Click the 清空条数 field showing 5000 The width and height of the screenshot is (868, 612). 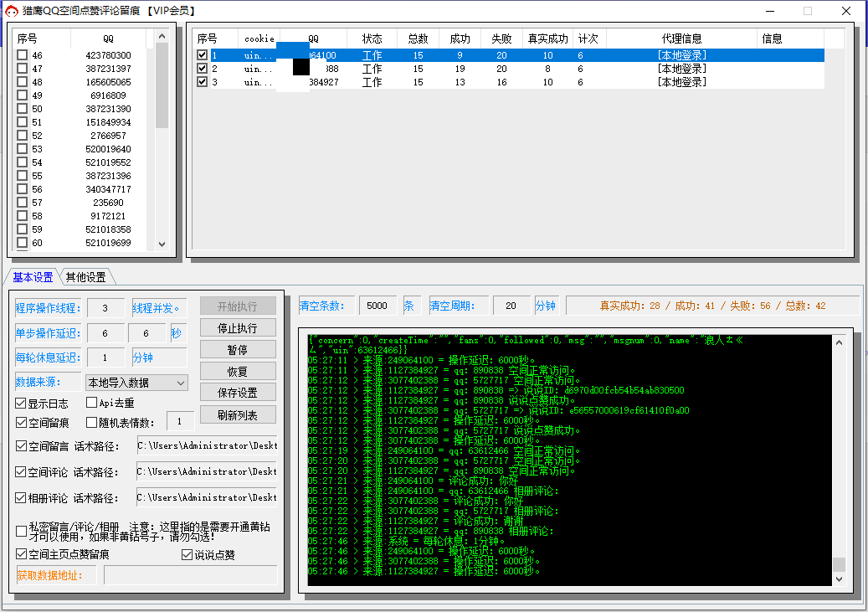(x=378, y=306)
